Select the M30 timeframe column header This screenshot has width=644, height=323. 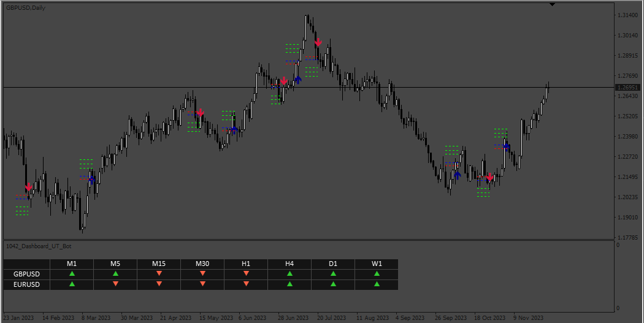pos(202,264)
